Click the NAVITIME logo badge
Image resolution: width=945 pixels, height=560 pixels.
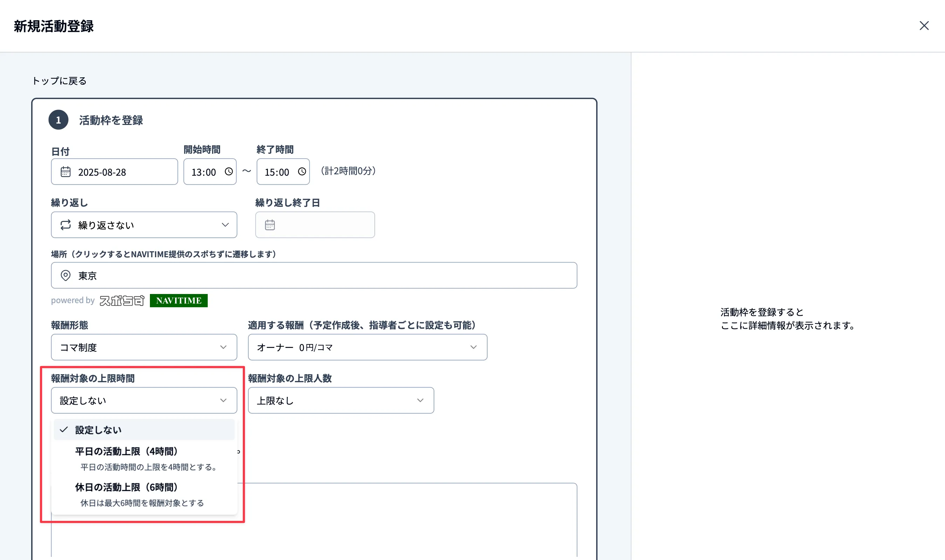point(179,300)
